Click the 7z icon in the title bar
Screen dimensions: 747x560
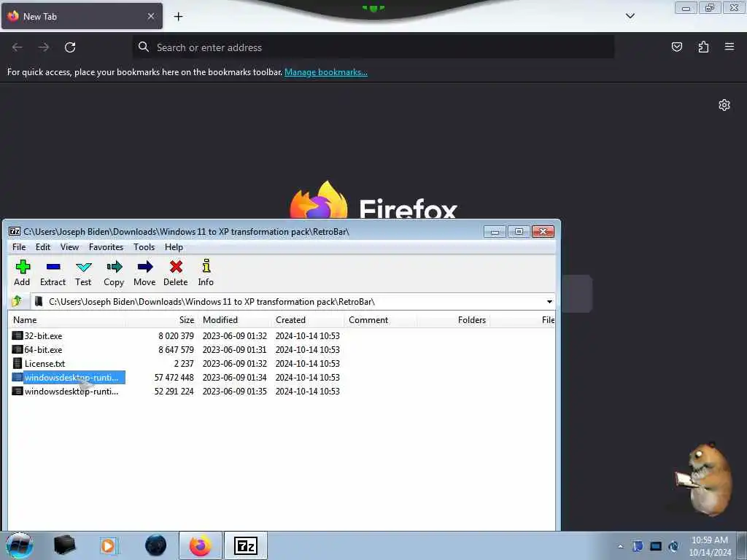coord(15,231)
